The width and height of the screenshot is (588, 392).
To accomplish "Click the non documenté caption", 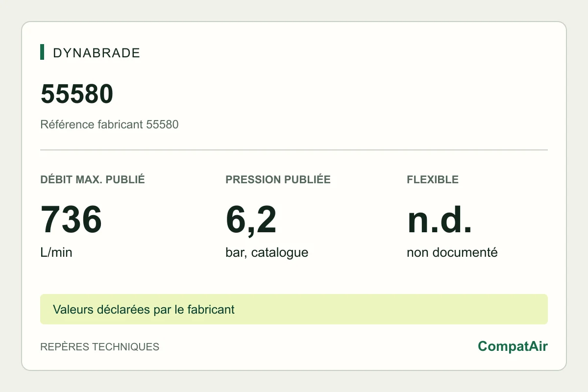I will (x=452, y=253).
